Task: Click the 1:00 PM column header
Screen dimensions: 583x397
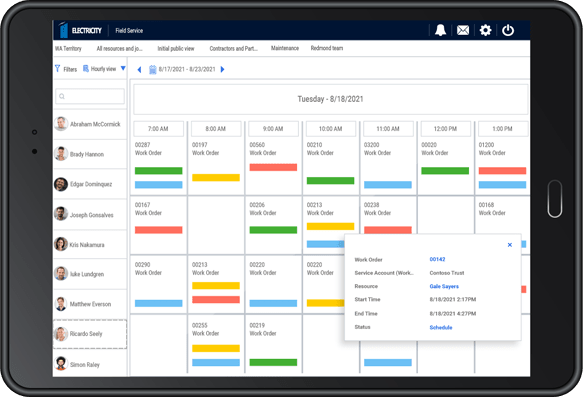Action: (503, 129)
